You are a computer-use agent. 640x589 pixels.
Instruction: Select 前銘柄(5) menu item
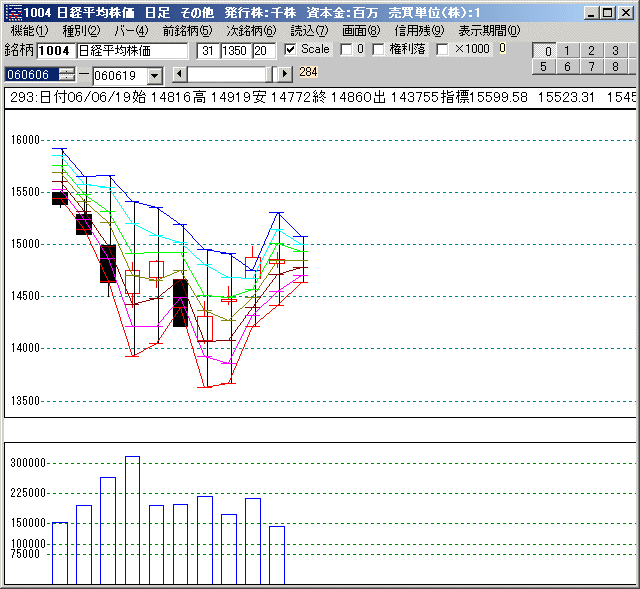187,31
